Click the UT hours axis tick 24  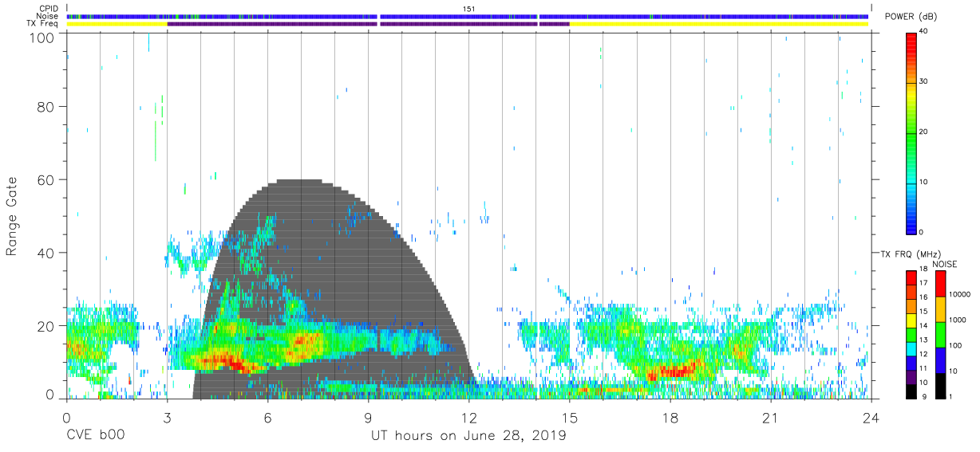tap(871, 418)
